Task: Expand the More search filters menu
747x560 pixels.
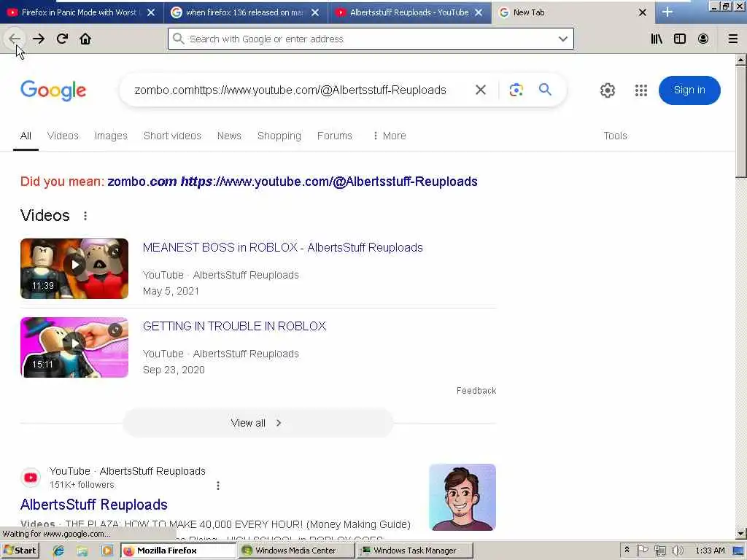Action: pos(390,136)
